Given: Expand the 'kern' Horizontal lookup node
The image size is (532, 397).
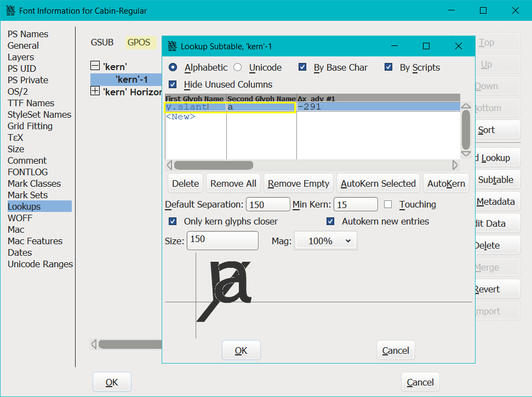Looking at the screenshot, I should (x=95, y=91).
